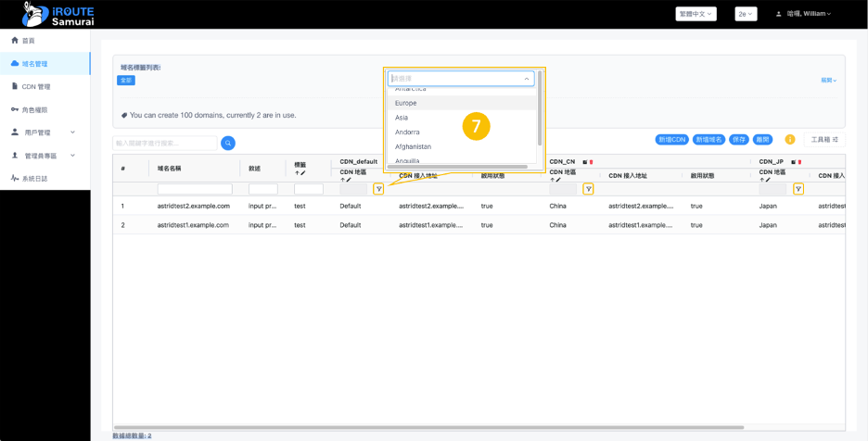Viewport: 868px width, 441px height.
Task: Delete CDN_CN with red trash icon
Action: (592, 162)
